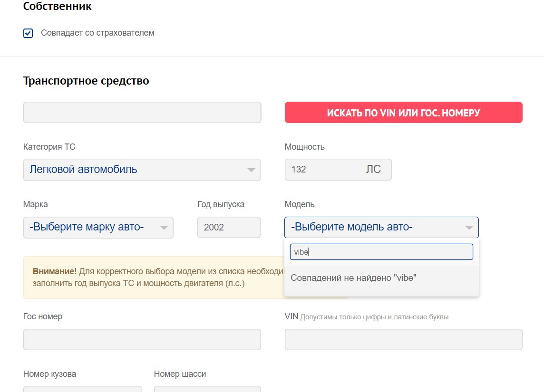Focus the empty search field beside the red button
The image size is (544, 392).
pyautogui.click(x=142, y=113)
